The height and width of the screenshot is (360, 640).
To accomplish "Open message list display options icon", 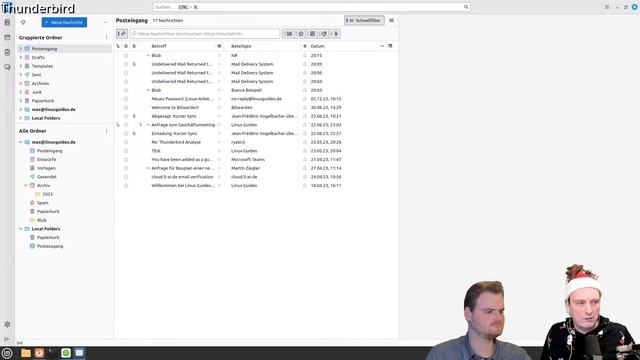I will (391, 20).
